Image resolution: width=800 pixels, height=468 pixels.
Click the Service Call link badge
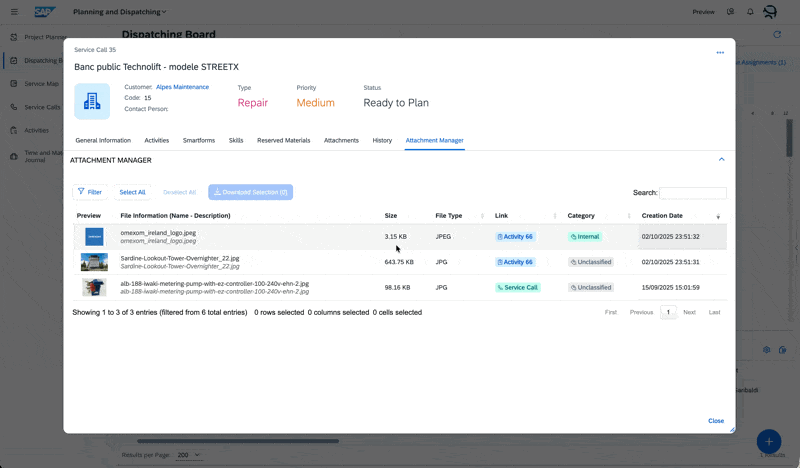tap(517, 287)
